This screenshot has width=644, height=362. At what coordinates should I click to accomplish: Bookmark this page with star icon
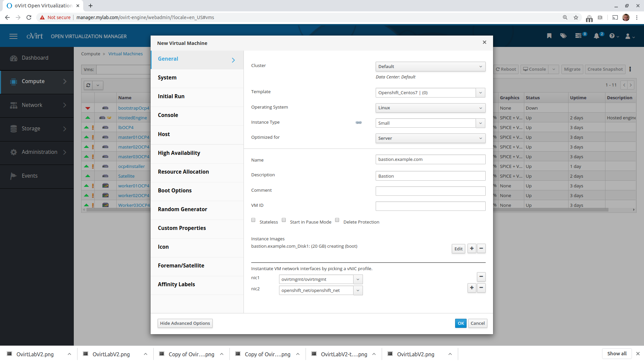[x=576, y=17]
